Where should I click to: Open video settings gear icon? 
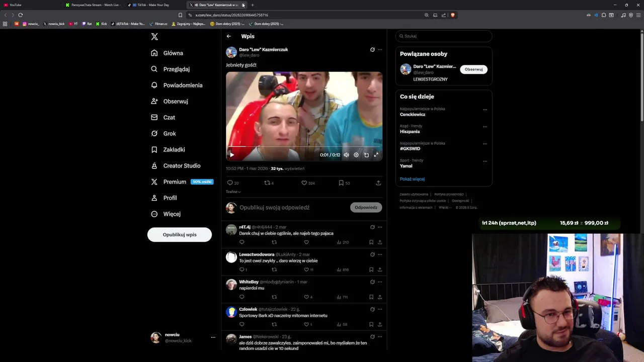(x=356, y=155)
